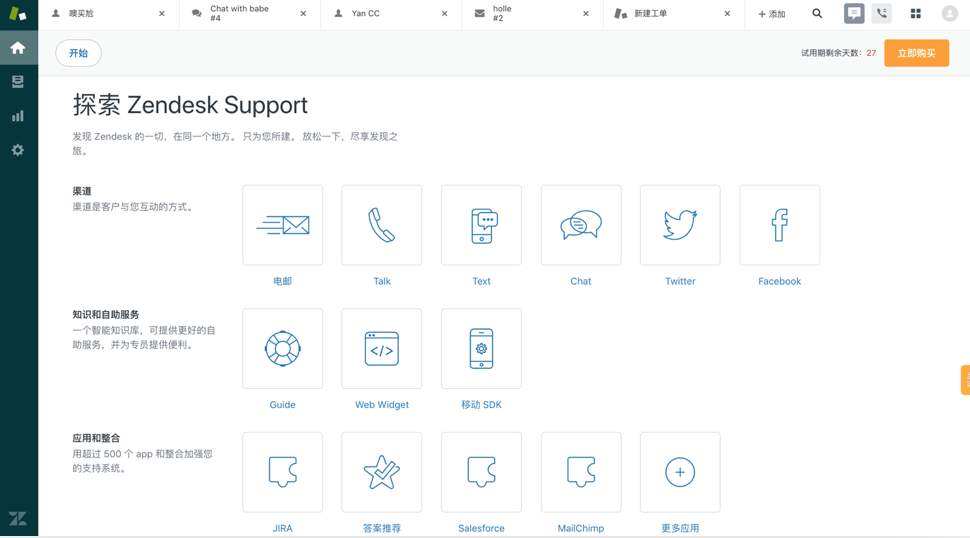Click the 知识和自助服务 section heading
Viewport: 970px width, 538px height.
[x=106, y=315]
